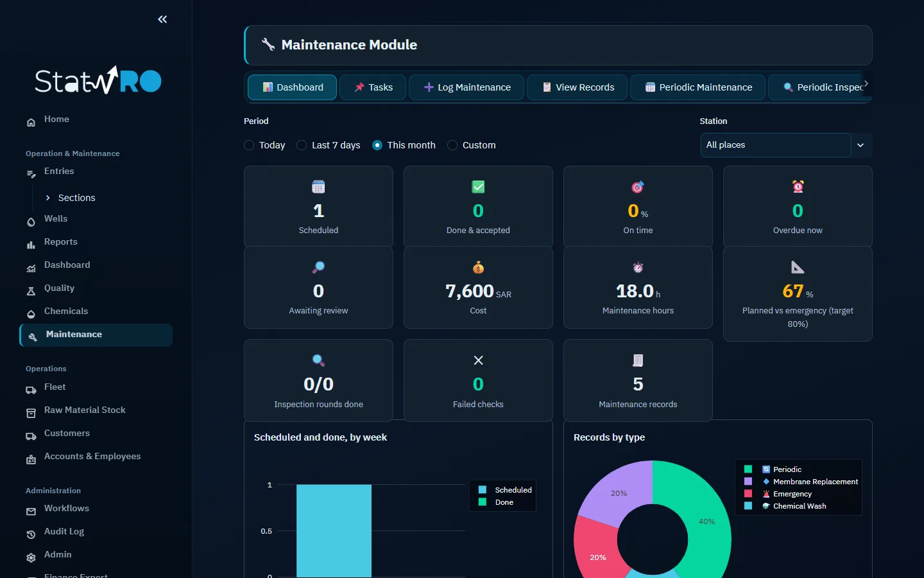Open Accounts & Employees page
This screenshot has height=578, width=924.
(92, 457)
